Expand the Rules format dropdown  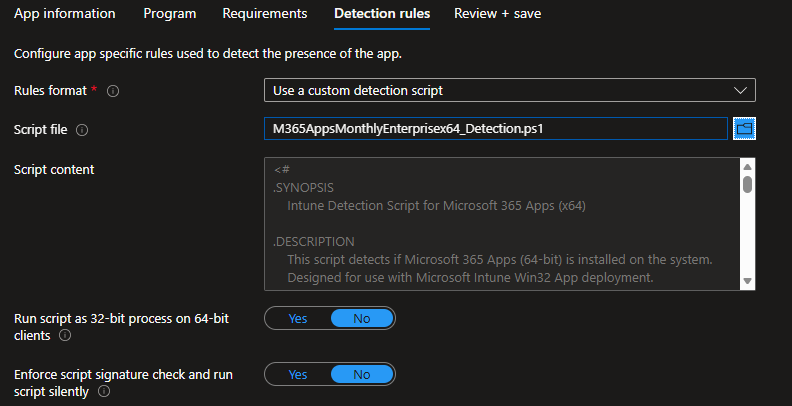(509, 91)
